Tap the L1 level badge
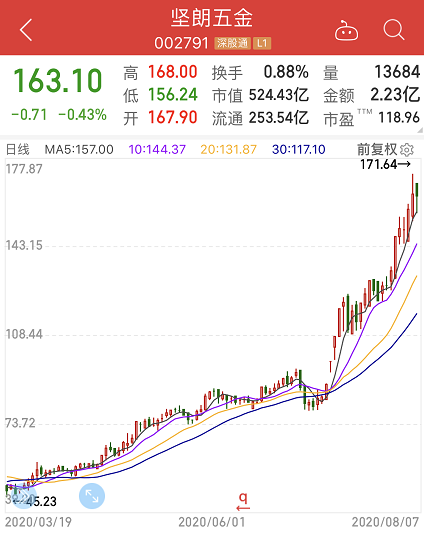Screen dimensions: 424x533 (262, 43)
